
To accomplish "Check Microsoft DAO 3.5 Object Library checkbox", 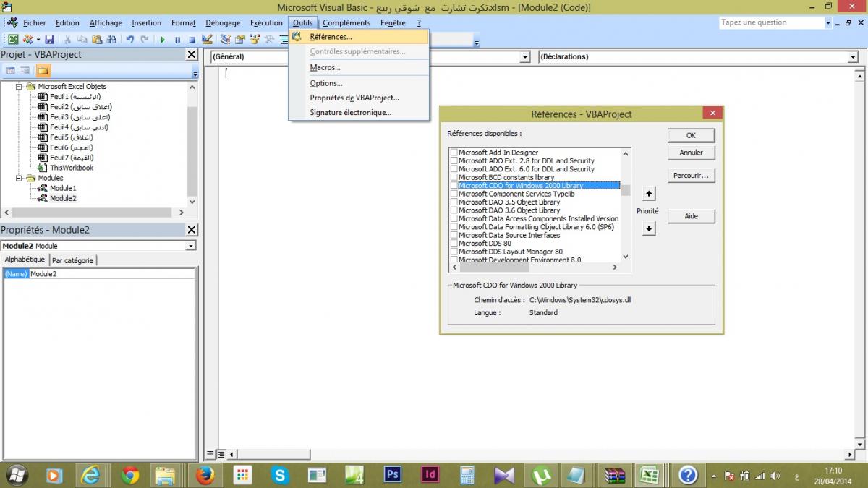I will [x=454, y=202].
